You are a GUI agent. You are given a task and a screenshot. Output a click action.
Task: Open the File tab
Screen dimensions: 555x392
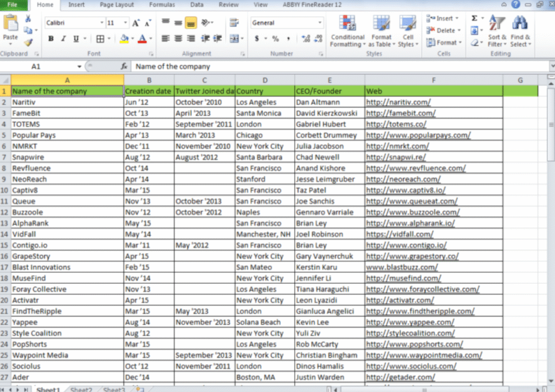click(13, 4)
